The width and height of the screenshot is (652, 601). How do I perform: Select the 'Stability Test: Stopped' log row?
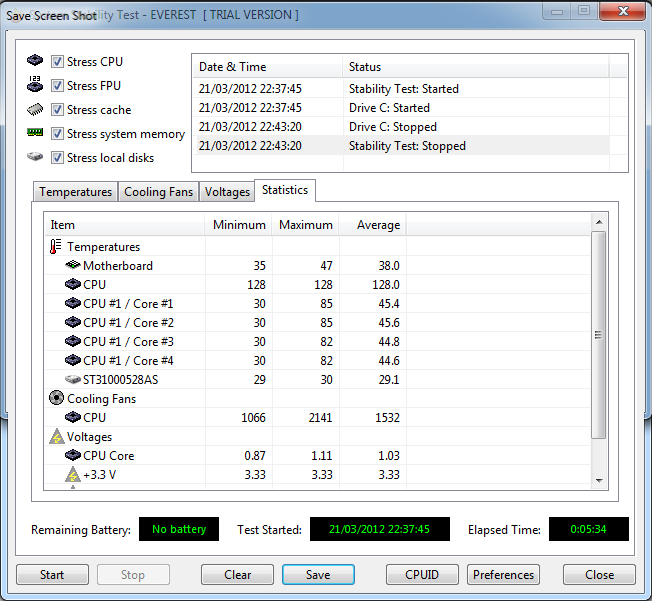pos(402,146)
